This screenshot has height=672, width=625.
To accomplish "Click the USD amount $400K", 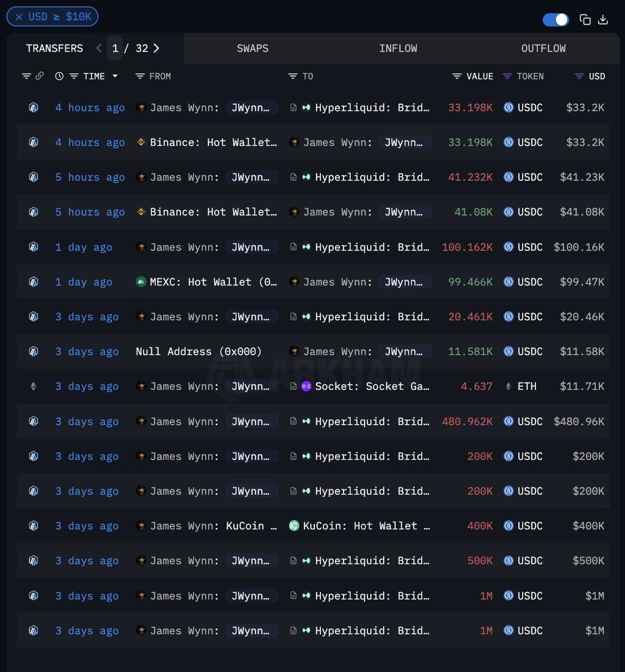I will point(589,526).
